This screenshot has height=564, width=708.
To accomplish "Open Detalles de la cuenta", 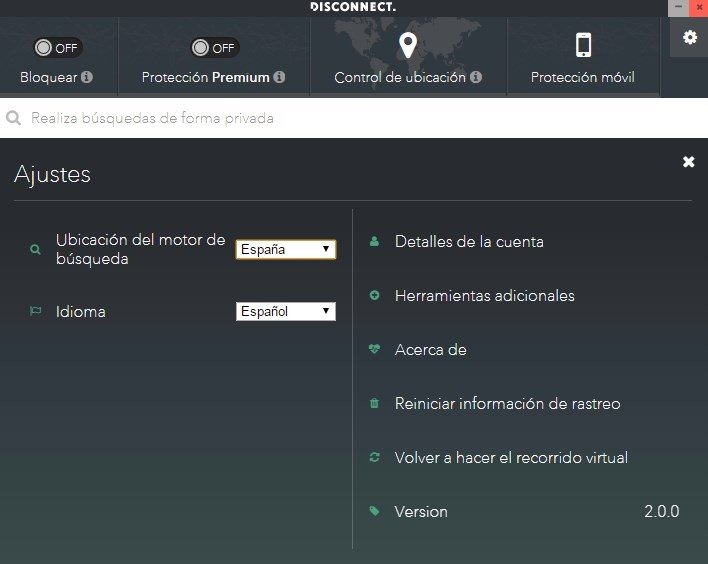I will tap(469, 242).
